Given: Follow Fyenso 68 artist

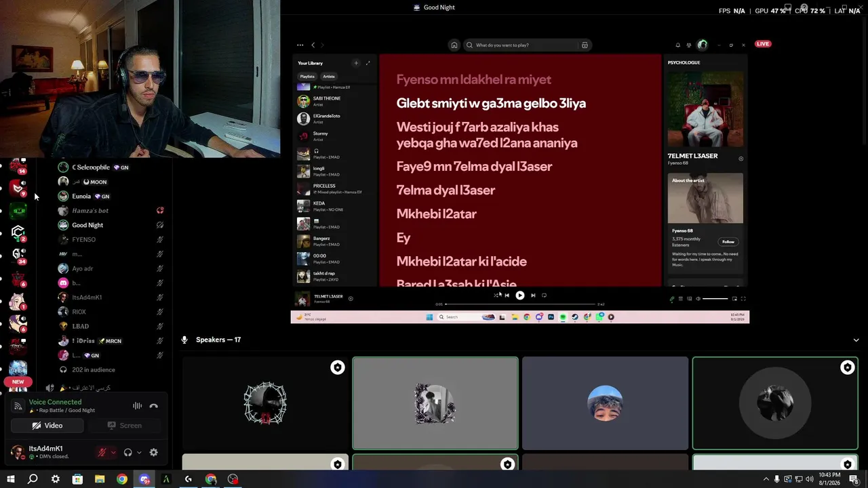Looking at the screenshot, I should (728, 242).
